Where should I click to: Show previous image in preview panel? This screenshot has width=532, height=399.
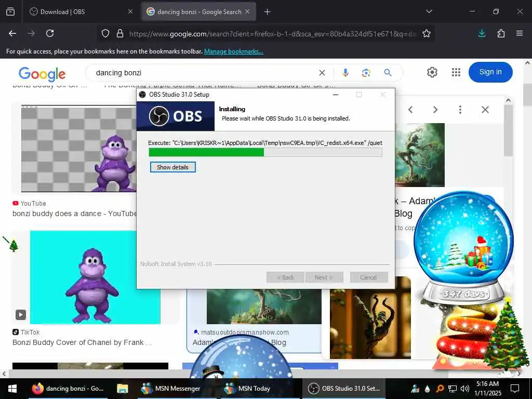(410, 110)
